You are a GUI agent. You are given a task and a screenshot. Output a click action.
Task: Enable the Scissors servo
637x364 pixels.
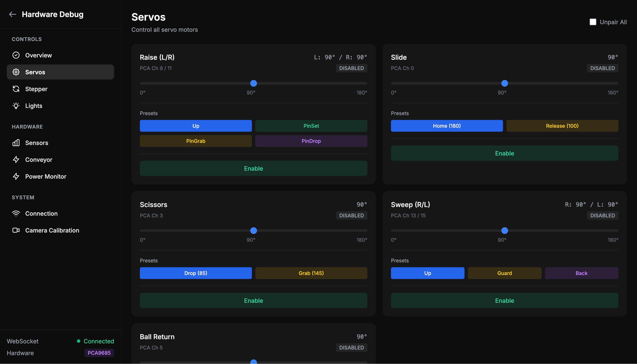coord(253,300)
